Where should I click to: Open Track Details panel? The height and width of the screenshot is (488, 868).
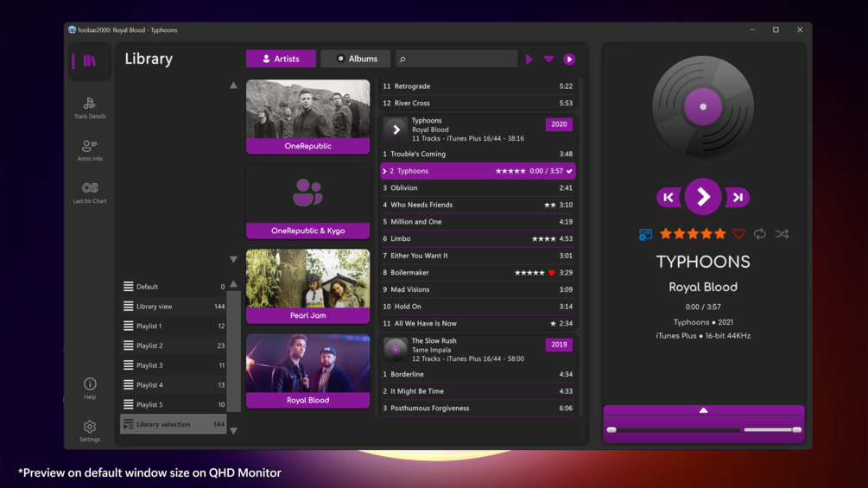pyautogui.click(x=90, y=107)
